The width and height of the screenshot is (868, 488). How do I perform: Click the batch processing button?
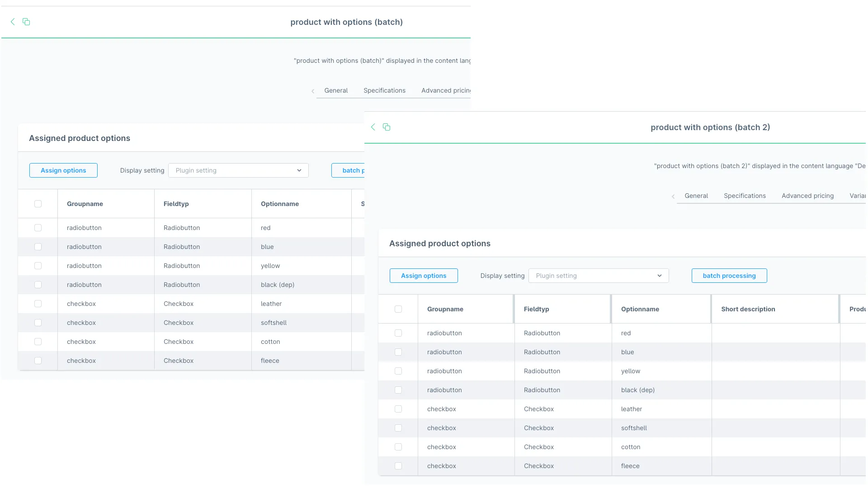click(729, 276)
